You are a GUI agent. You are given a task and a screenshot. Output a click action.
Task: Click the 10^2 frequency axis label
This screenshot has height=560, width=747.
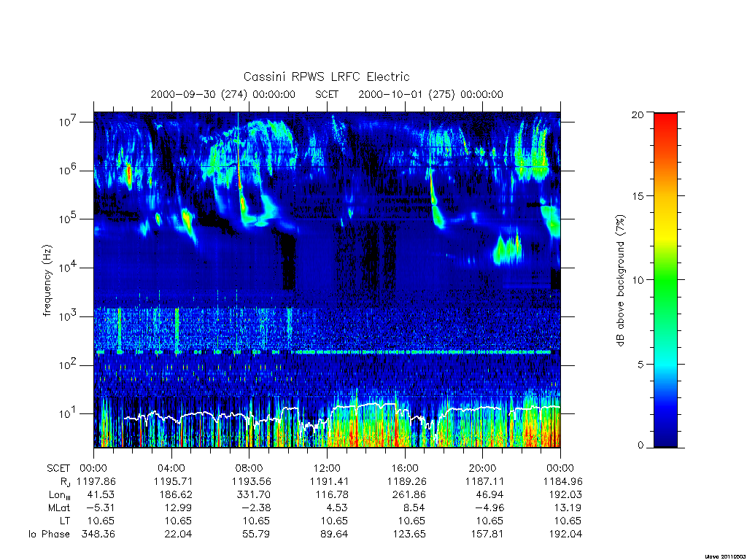[68, 365]
